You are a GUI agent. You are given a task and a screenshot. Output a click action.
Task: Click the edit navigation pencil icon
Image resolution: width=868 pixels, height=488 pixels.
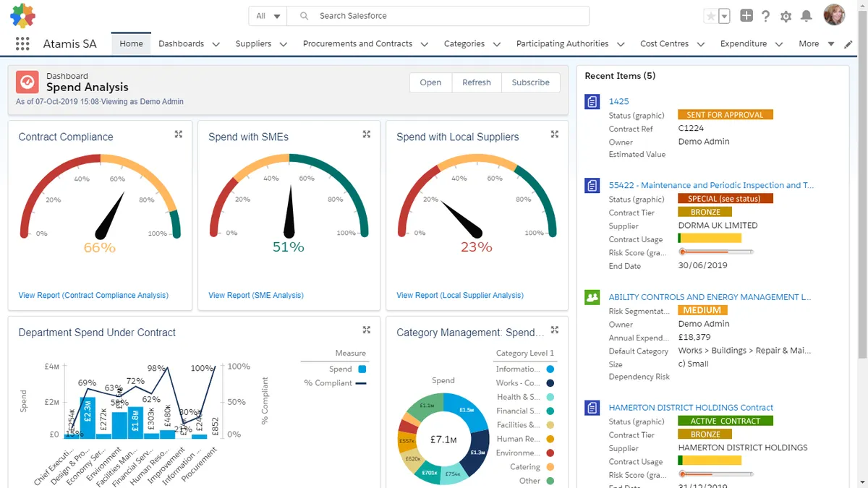(x=848, y=44)
